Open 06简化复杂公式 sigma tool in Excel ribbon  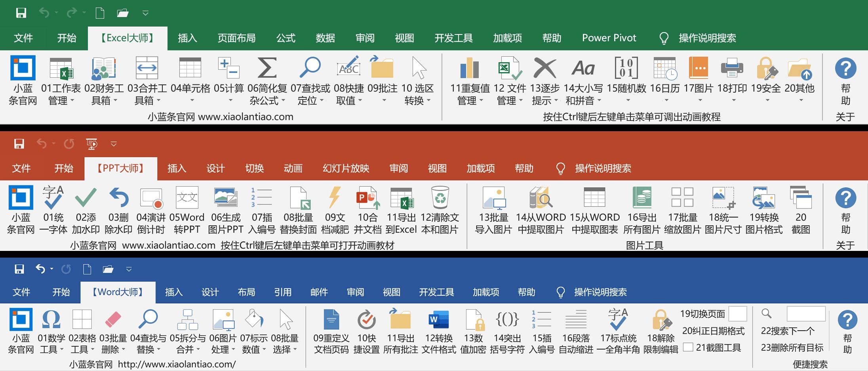point(267,81)
